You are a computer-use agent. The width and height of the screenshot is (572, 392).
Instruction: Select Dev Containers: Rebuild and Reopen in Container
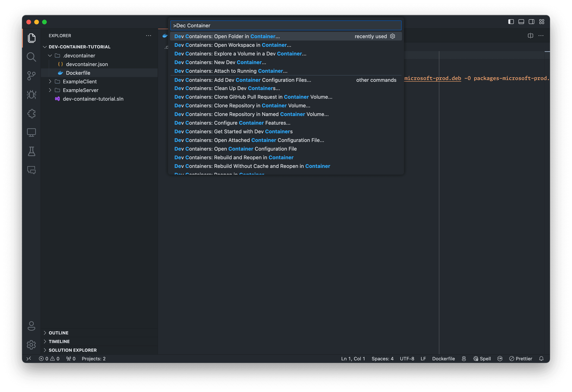pyautogui.click(x=234, y=157)
